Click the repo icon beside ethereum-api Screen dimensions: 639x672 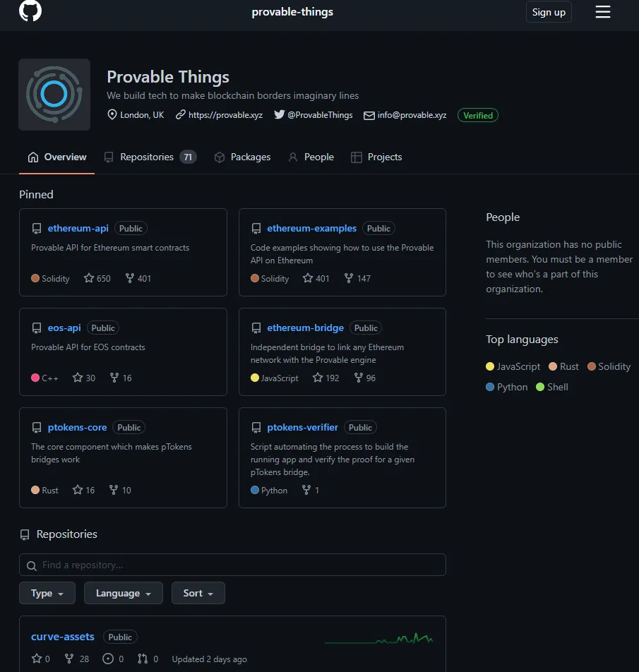click(37, 229)
